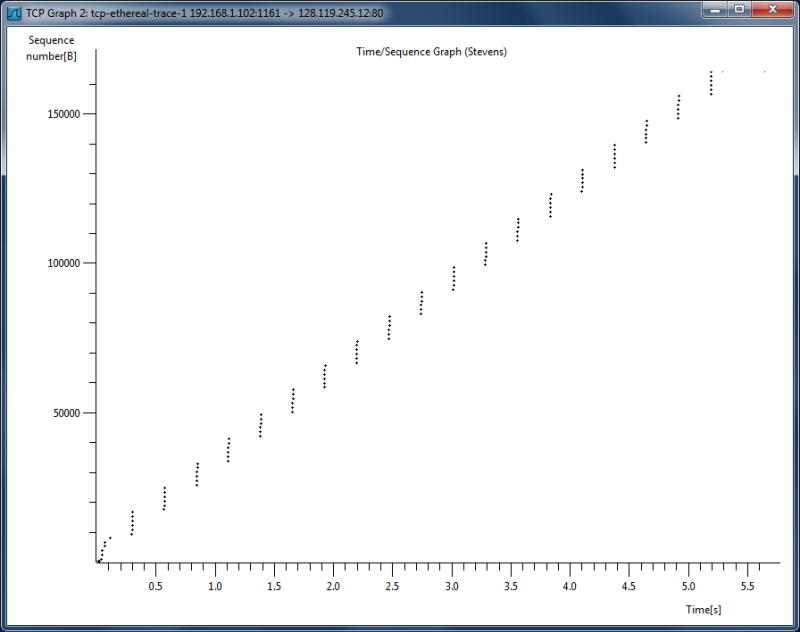Click the 100000 y-axis value

tap(64, 263)
